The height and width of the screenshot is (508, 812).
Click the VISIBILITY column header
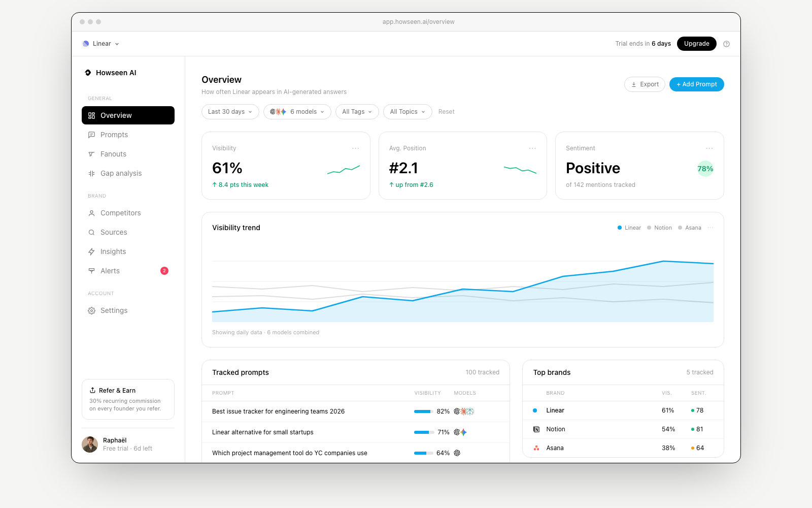click(427, 393)
